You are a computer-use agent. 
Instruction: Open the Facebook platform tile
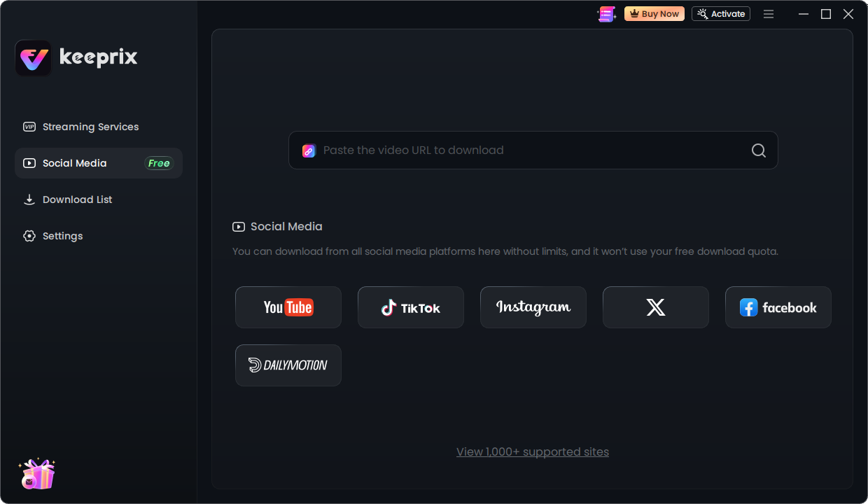click(778, 307)
